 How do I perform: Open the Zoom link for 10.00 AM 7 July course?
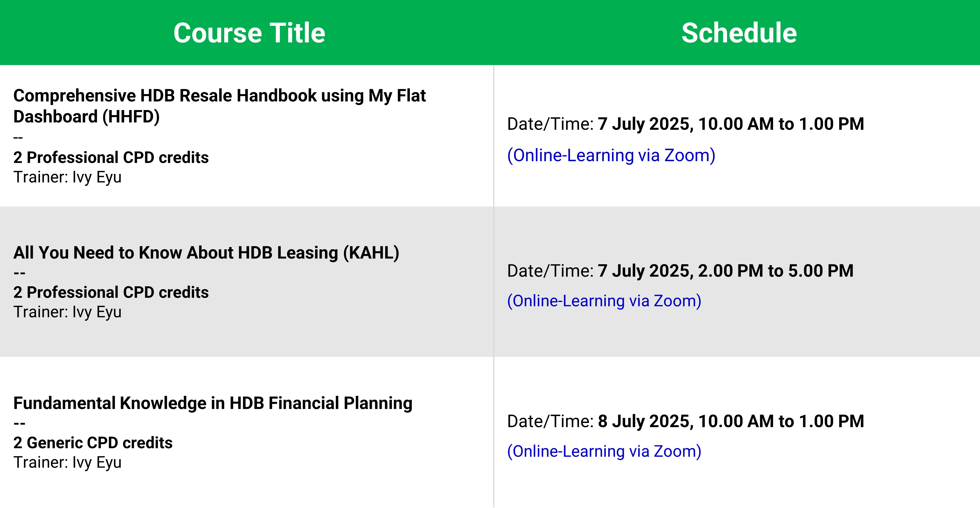611,155
